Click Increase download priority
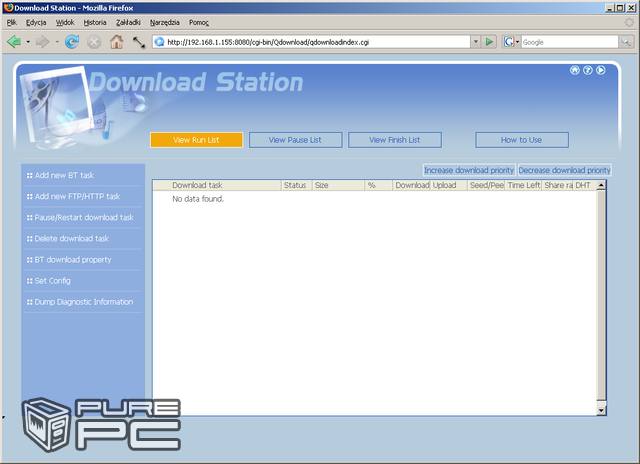The image size is (640, 464). (469, 170)
